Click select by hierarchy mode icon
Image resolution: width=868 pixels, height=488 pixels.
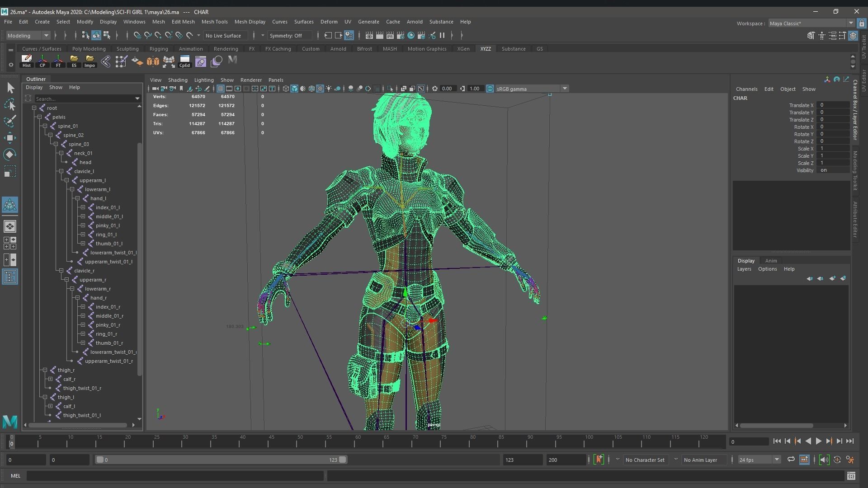[x=85, y=35]
